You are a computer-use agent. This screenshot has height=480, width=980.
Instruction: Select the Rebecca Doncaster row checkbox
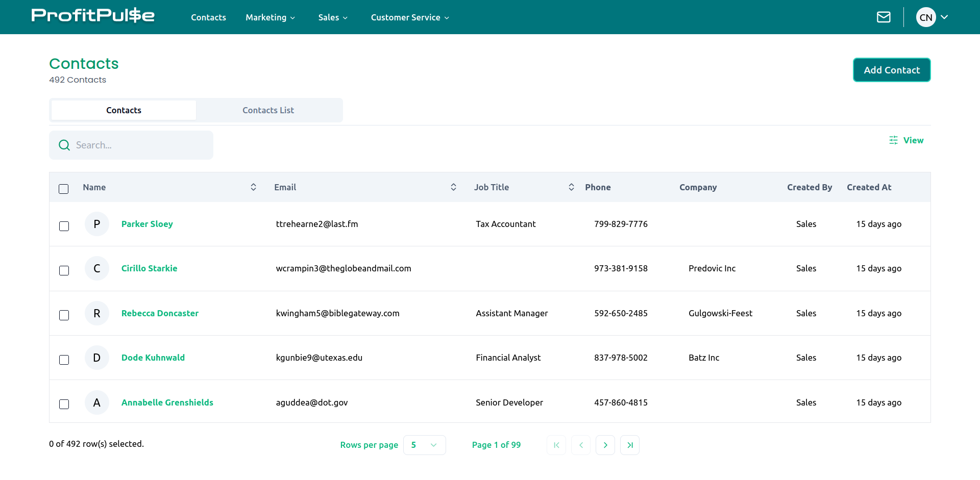click(64, 315)
